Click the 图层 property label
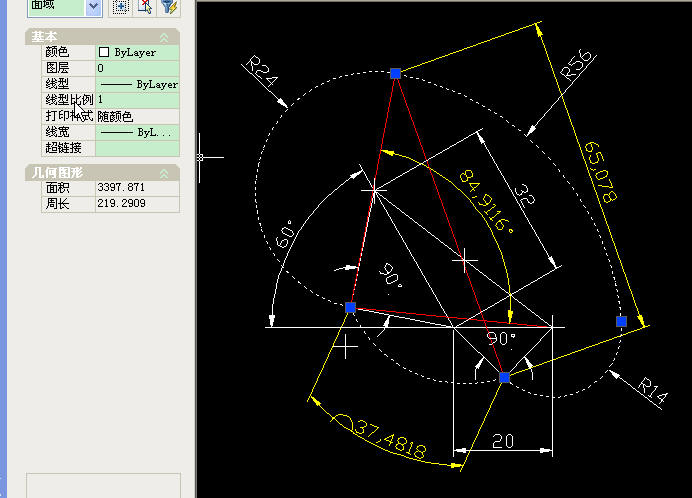692x498 pixels. tap(57, 68)
